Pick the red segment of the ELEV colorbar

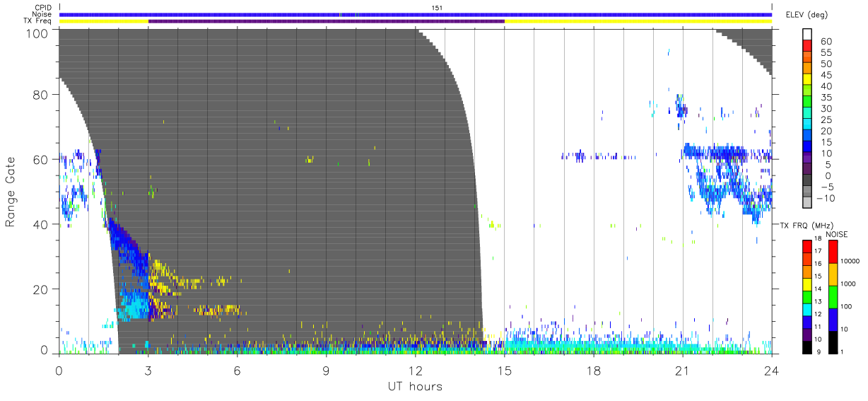808,47
